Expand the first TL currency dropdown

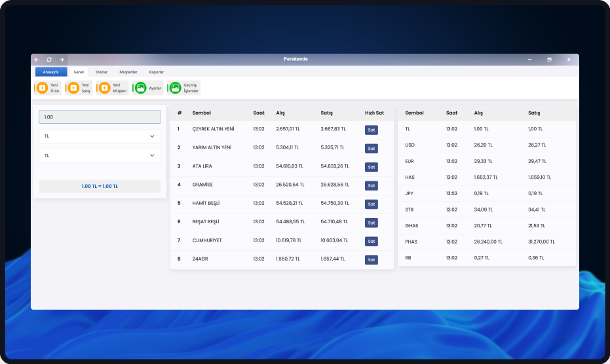tap(100, 136)
